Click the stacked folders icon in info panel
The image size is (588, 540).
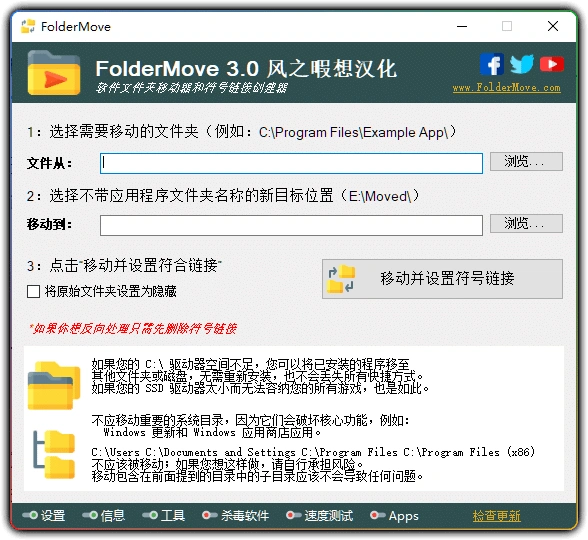54,385
